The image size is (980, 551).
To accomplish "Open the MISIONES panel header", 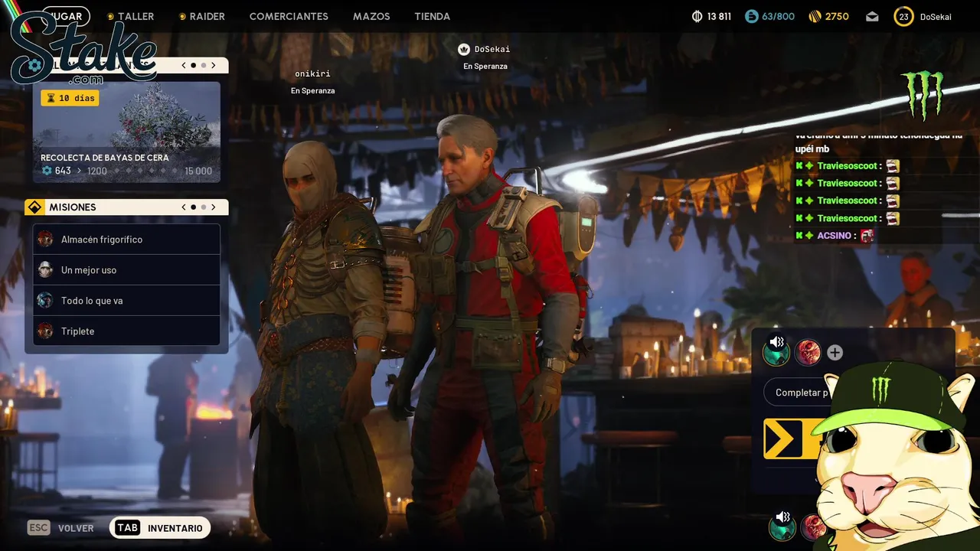I will [126, 207].
